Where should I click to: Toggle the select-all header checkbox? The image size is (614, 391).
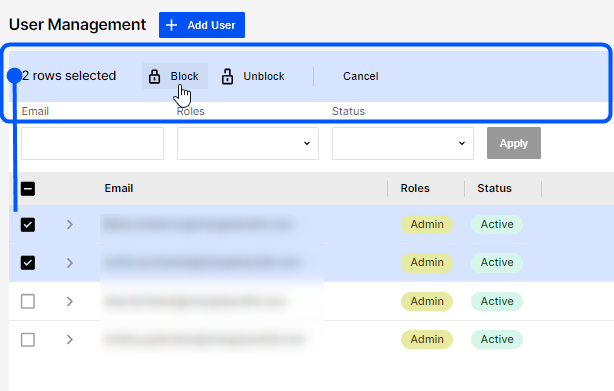28,189
